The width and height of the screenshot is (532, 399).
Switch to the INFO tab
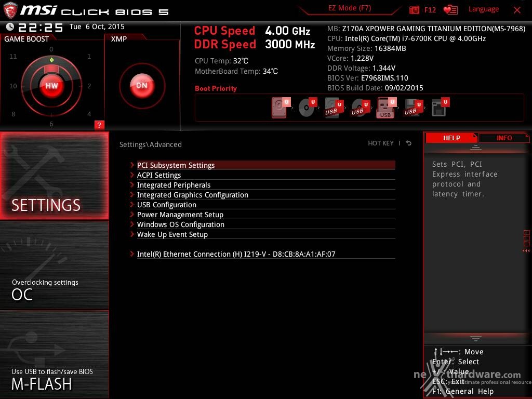pyautogui.click(x=504, y=138)
